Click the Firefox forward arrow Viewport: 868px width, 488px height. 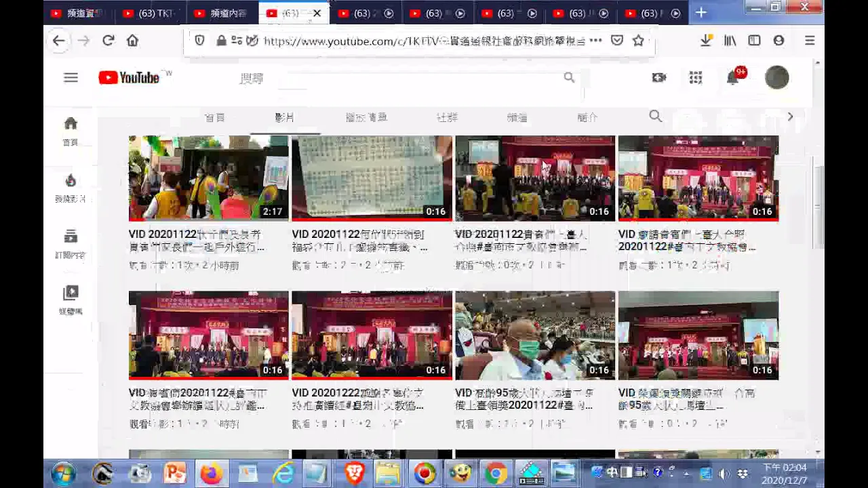(83, 41)
